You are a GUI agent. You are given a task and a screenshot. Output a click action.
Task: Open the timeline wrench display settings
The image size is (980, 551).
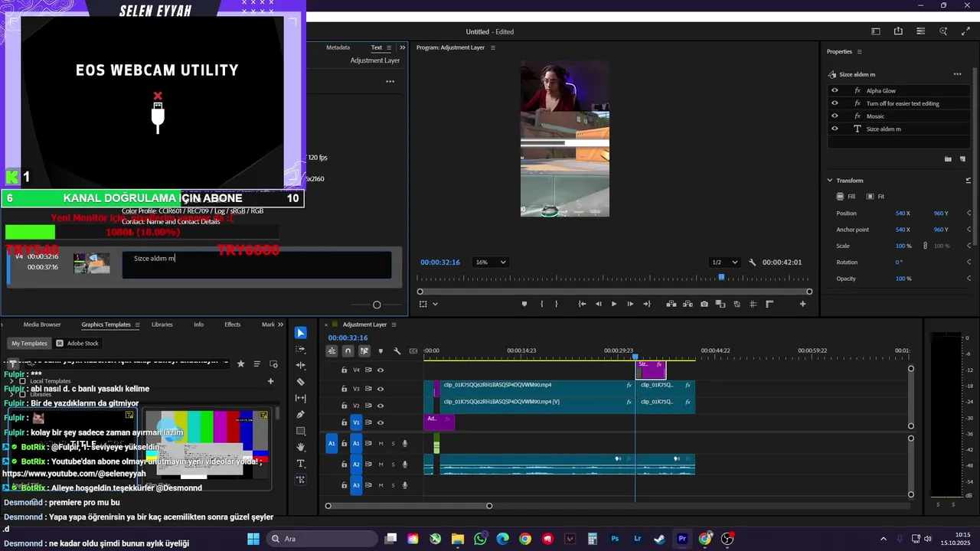click(x=397, y=351)
